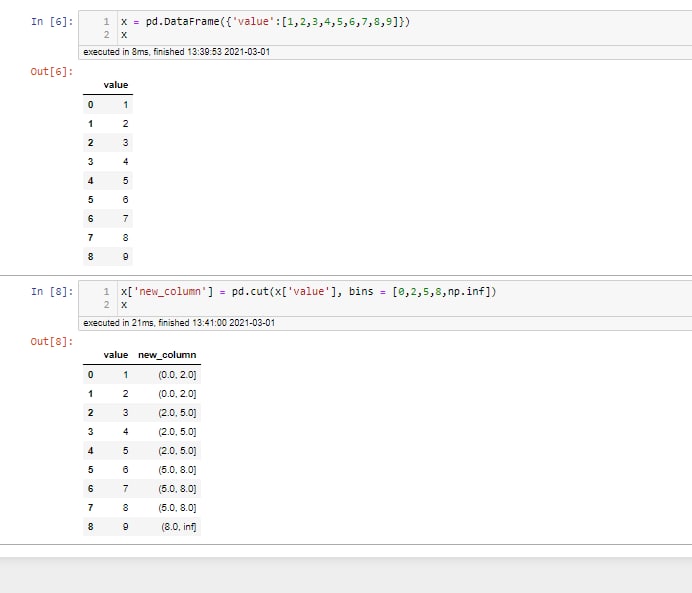The height and width of the screenshot is (593, 692).
Task: Click value 7 in Out[6] table
Action: 125,218
